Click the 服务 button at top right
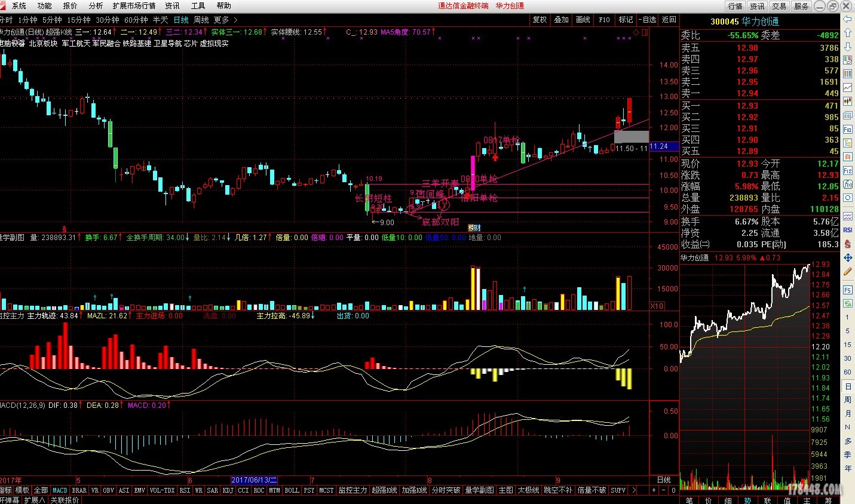The width and height of the screenshot is (855, 504). (801, 6)
